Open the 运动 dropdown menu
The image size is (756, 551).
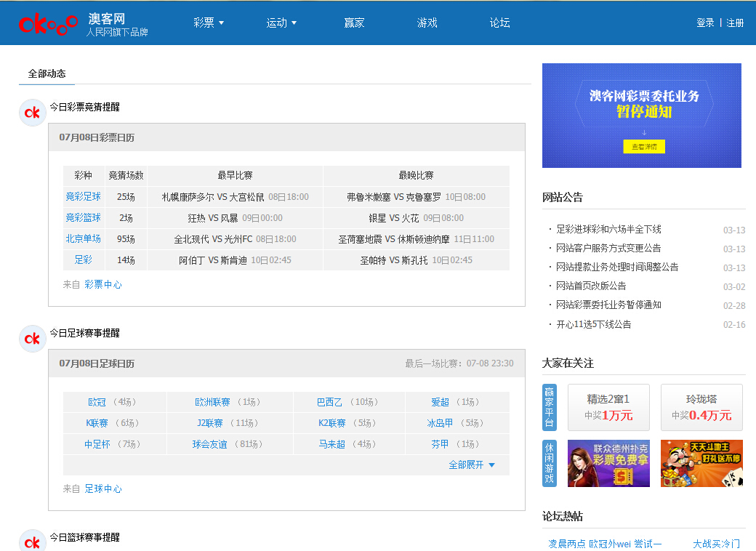point(281,23)
